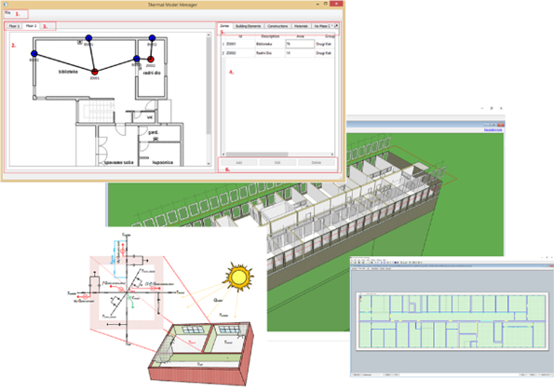Switch to the Floor 1 tab
Viewport: 554px width, 392px height.
14,26
